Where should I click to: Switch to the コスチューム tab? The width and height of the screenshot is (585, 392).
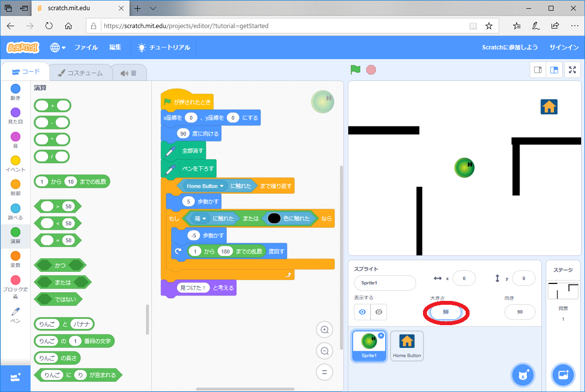[80, 73]
